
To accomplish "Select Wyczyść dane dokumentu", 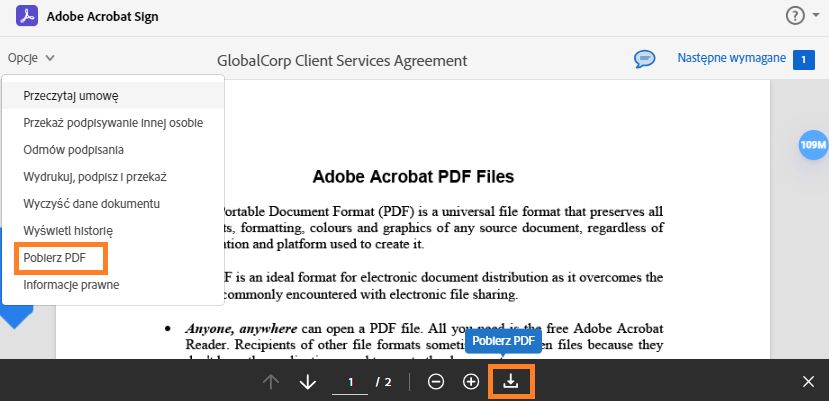I will point(113,204).
